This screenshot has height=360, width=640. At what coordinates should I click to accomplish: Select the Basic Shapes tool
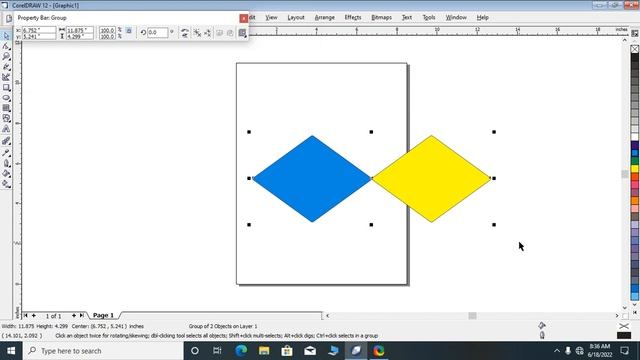coord(6,118)
